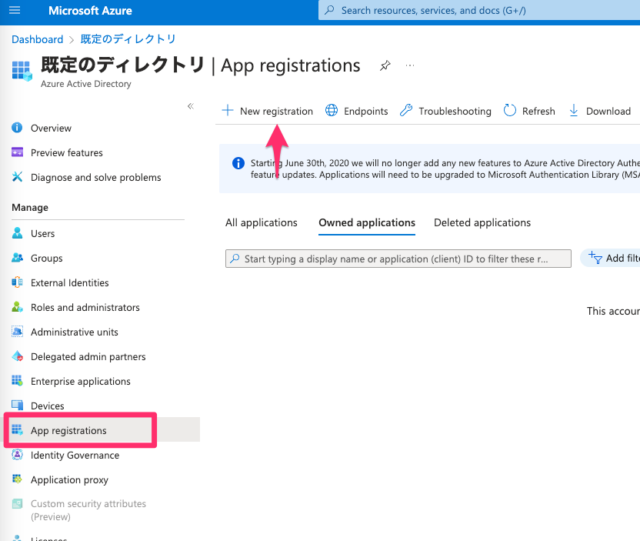Open Administrative units
This screenshot has height=541, width=640.
(x=74, y=332)
